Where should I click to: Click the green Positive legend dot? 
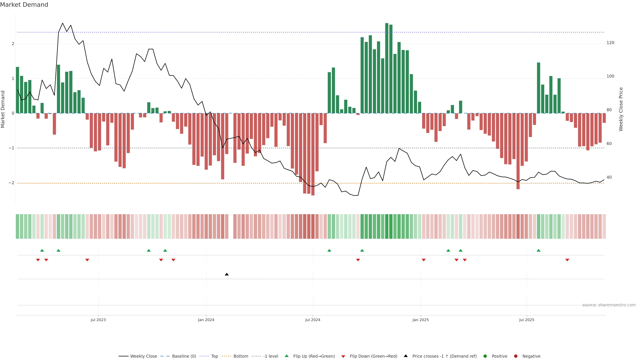tap(485, 356)
